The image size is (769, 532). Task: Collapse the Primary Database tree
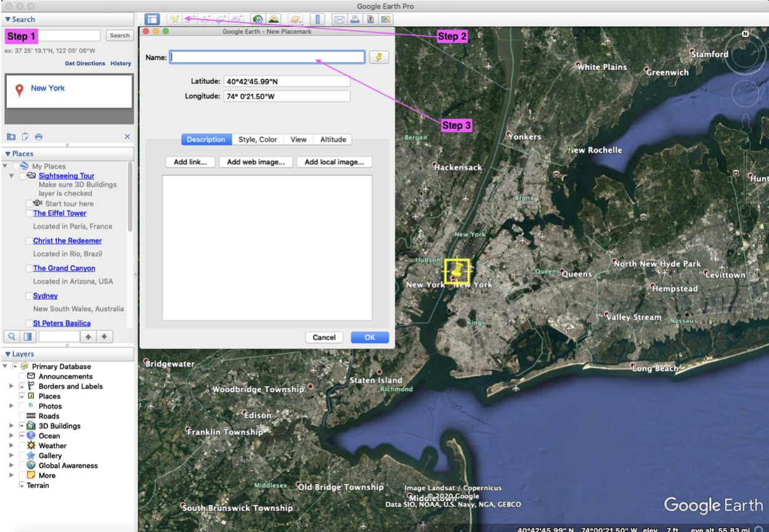click(5, 366)
